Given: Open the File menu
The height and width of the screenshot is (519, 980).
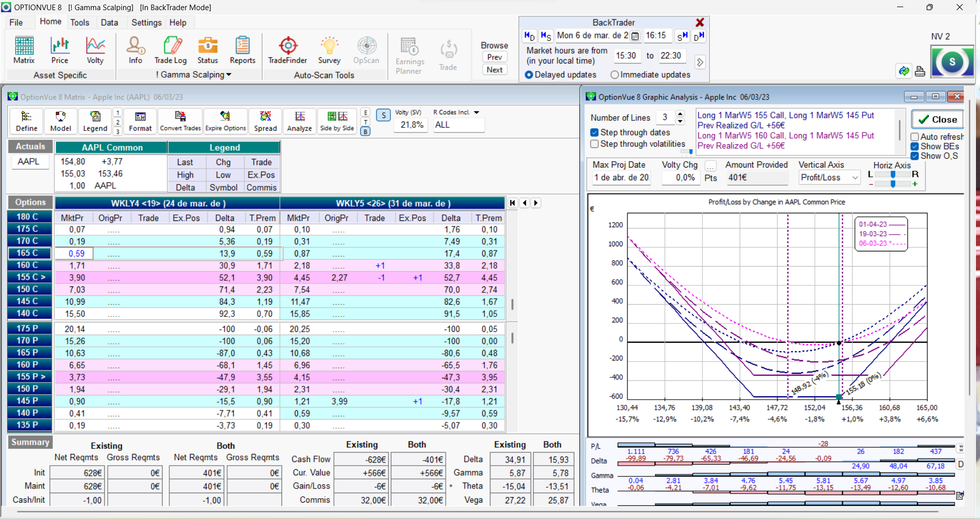Looking at the screenshot, I should tap(16, 22).
